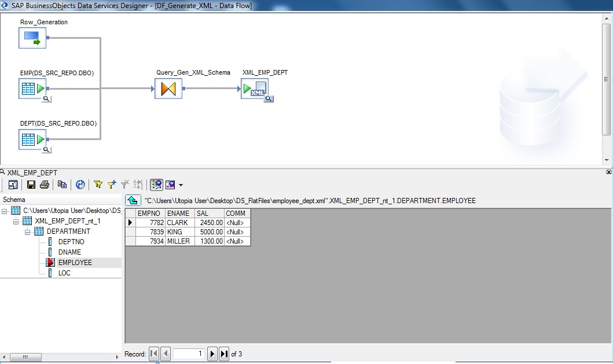613x364 pixels.
Task: Select cell with ENAME CLARK
Action: 180,222
